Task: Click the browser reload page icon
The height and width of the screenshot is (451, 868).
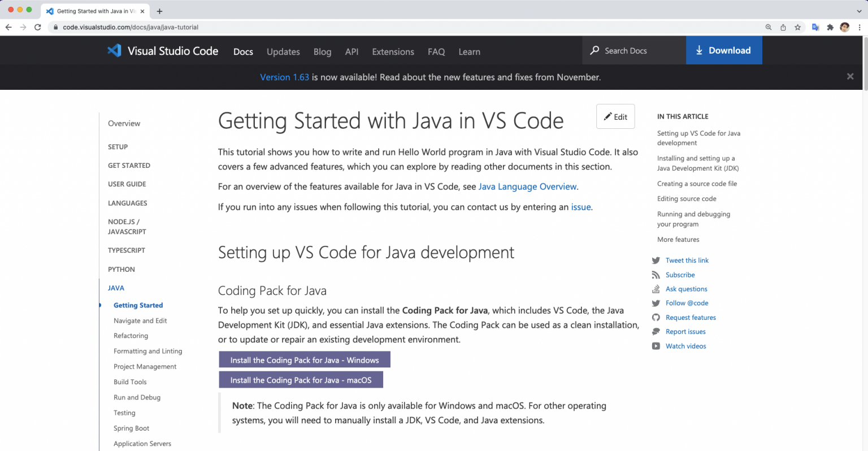Action: 38,27
